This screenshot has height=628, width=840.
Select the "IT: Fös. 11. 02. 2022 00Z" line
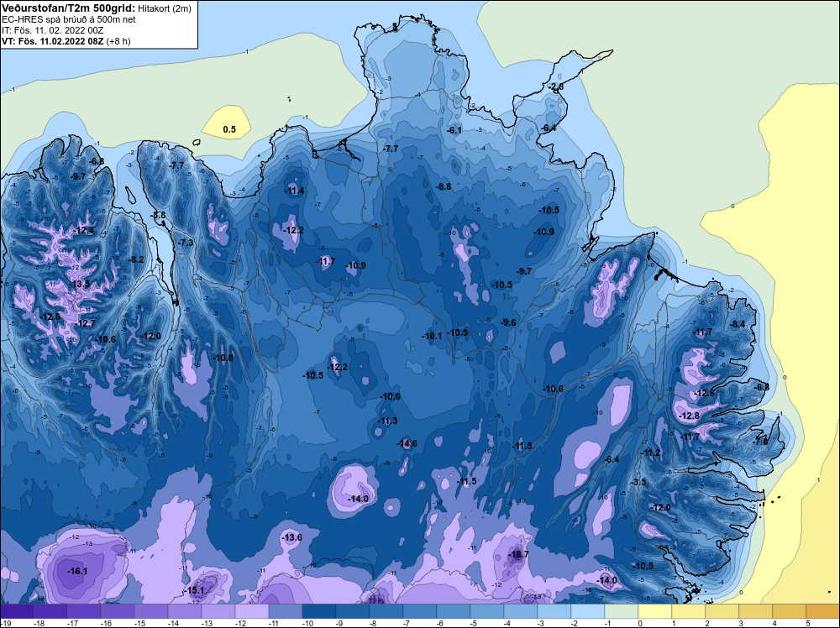point(52,30)
